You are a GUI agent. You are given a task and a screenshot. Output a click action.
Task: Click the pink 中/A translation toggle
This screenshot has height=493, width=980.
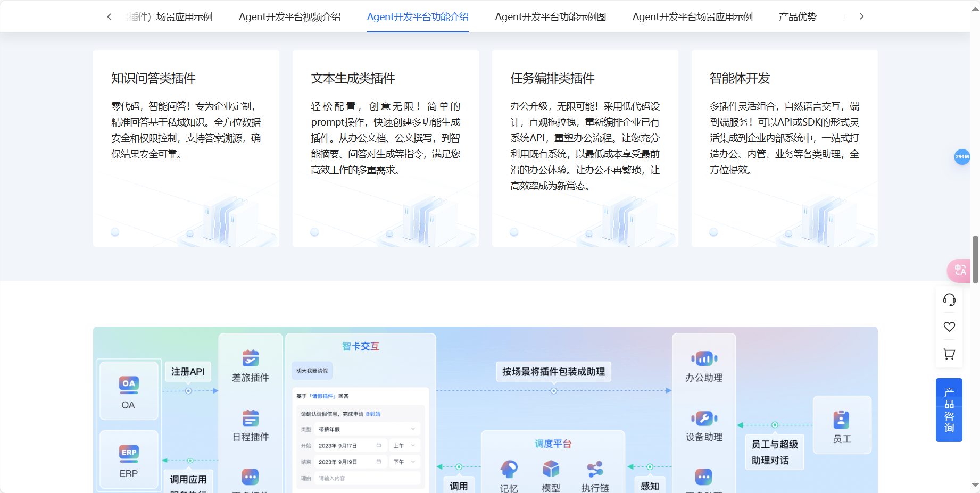pyautogui.click(x=959, y=270)
